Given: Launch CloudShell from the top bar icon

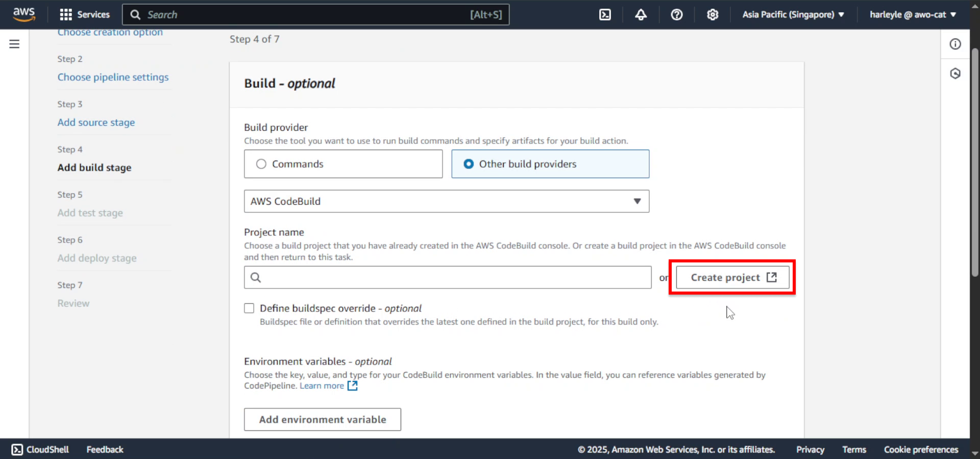Looking at the screenshot, I should [605, 14].
